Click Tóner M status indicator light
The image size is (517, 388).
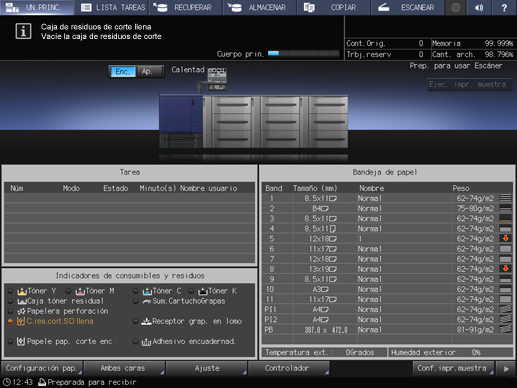pyautogui.click(x=68, y=291)
